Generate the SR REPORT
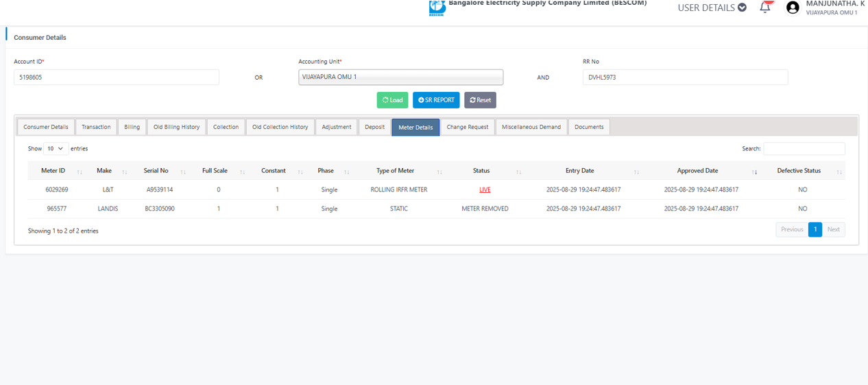The image size is (868, 385). (x=436, y=100)
